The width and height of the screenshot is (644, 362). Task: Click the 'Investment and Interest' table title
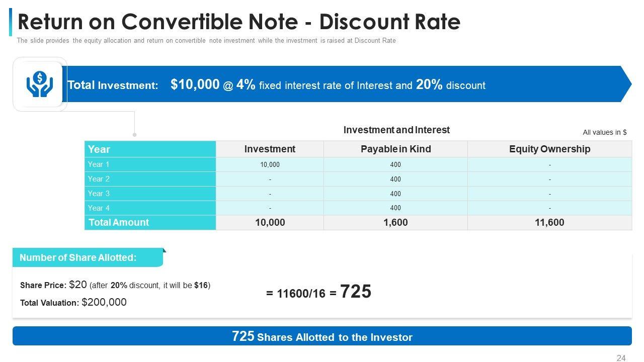tap(396, 130)
